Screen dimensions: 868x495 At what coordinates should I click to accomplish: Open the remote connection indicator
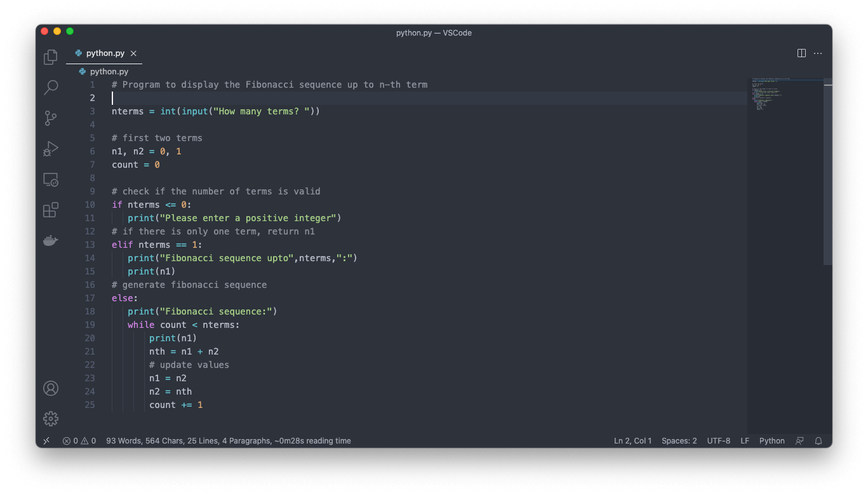(46, 440)
